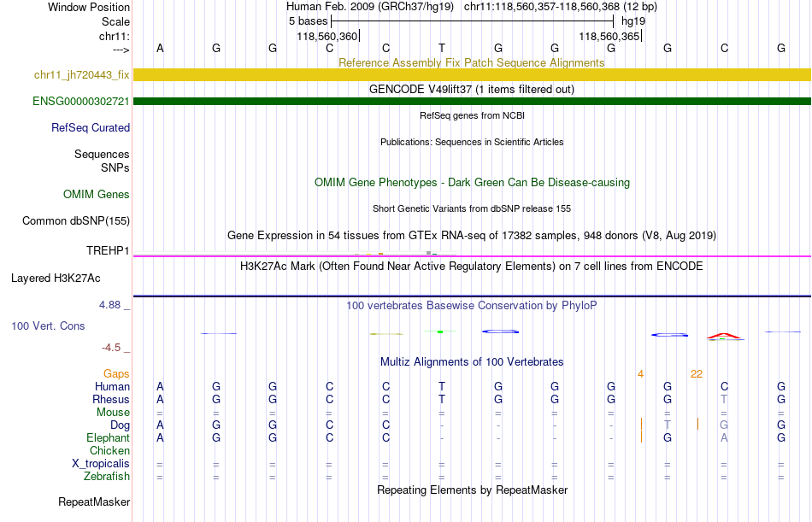Click the 'OMIM Gene Phenotypes' green title
The image size is (812, 522).
coord(472,183)
